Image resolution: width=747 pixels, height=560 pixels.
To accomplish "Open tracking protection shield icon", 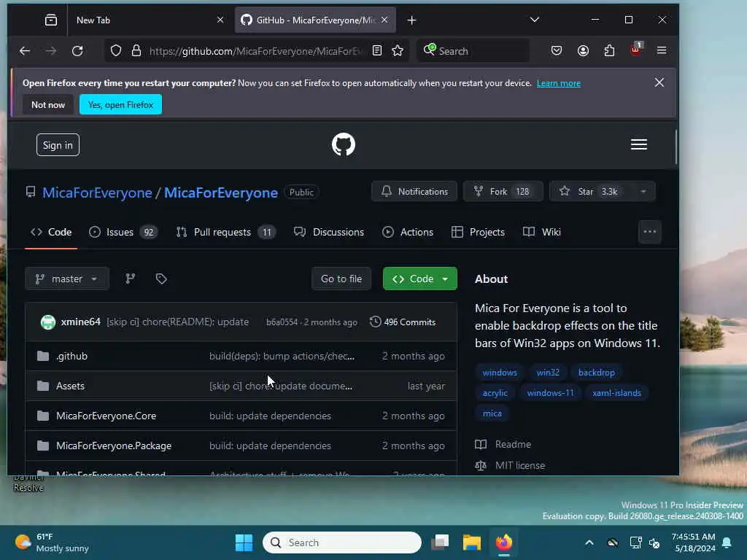I will click(116, 50).
